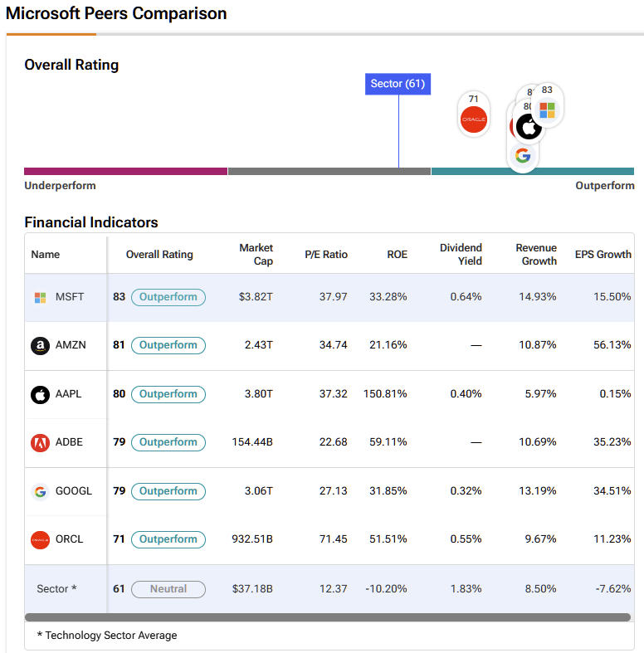
Task: Click the Outperform badge for AMZN
Action: [168, 345]
